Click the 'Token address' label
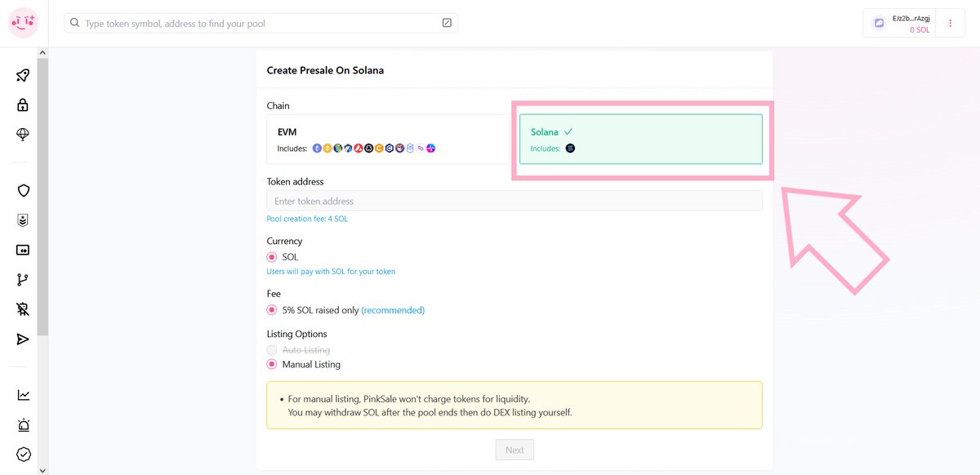 point(295,181)
